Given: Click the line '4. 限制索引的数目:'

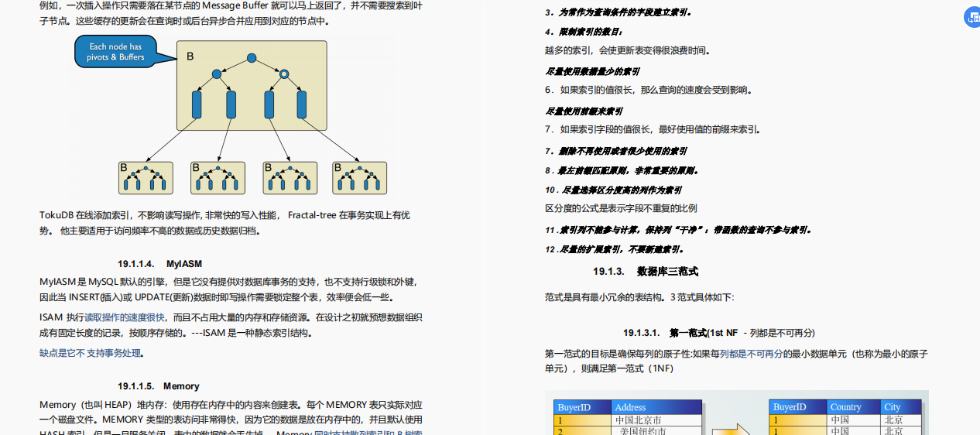Looking at the screenshot, I should pos(584,32).
